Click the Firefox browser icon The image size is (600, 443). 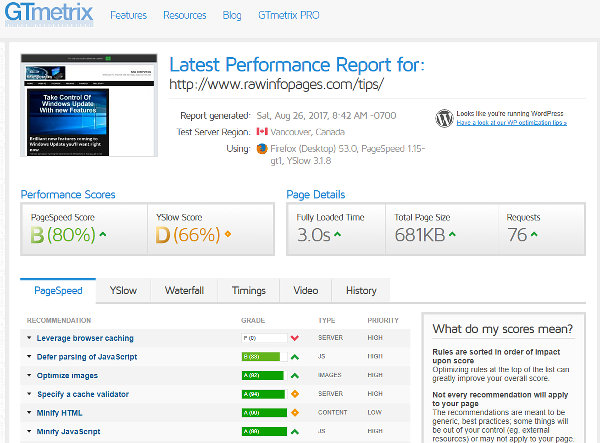click(x=262, y=148)
